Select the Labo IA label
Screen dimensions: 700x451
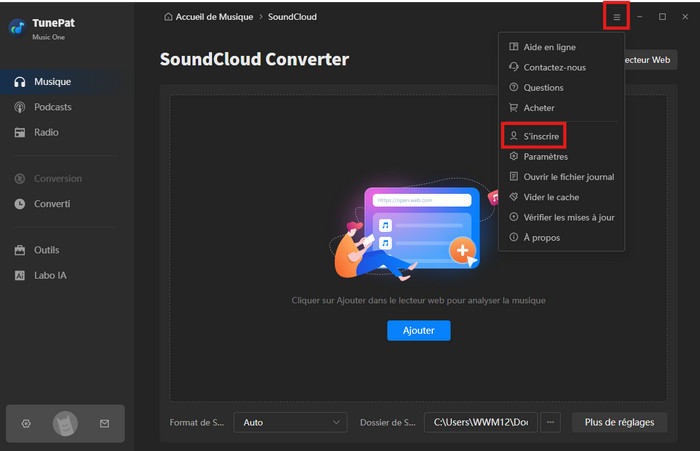coord(50,276)
